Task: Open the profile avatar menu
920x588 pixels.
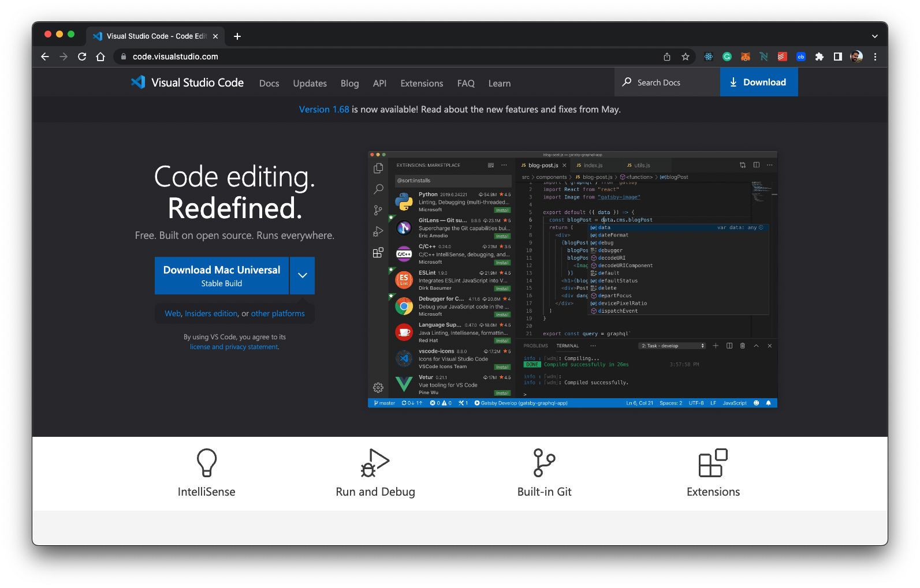Action: [856, 57]
